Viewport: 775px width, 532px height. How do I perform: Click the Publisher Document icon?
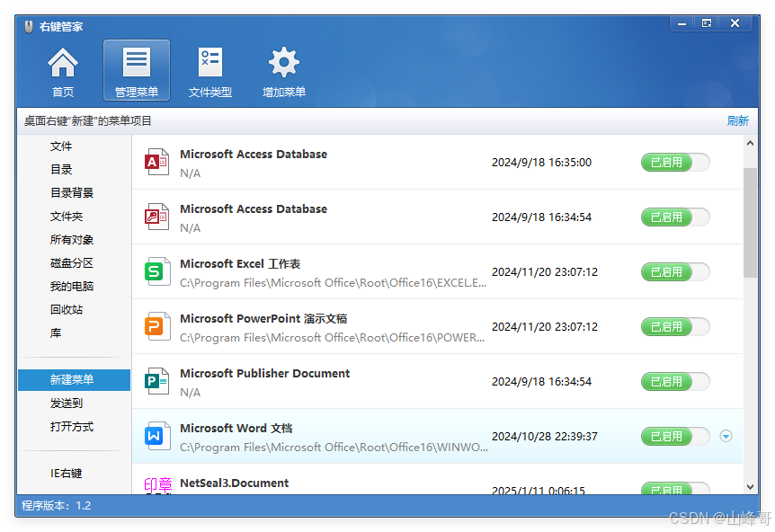coord(156,381)
